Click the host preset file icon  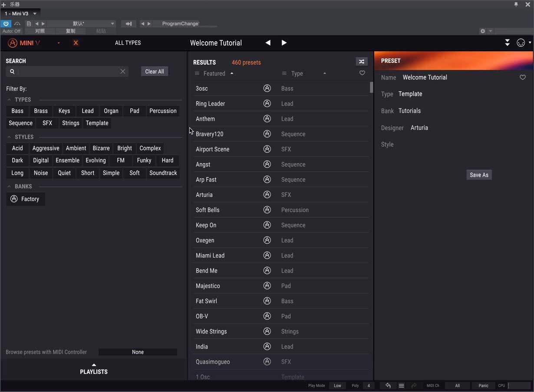[29, 24]
